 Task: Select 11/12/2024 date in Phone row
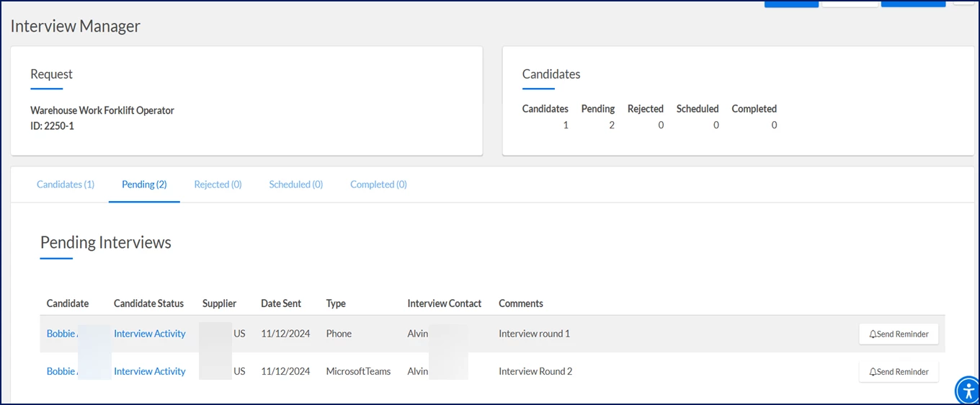(x=285, y=334)
